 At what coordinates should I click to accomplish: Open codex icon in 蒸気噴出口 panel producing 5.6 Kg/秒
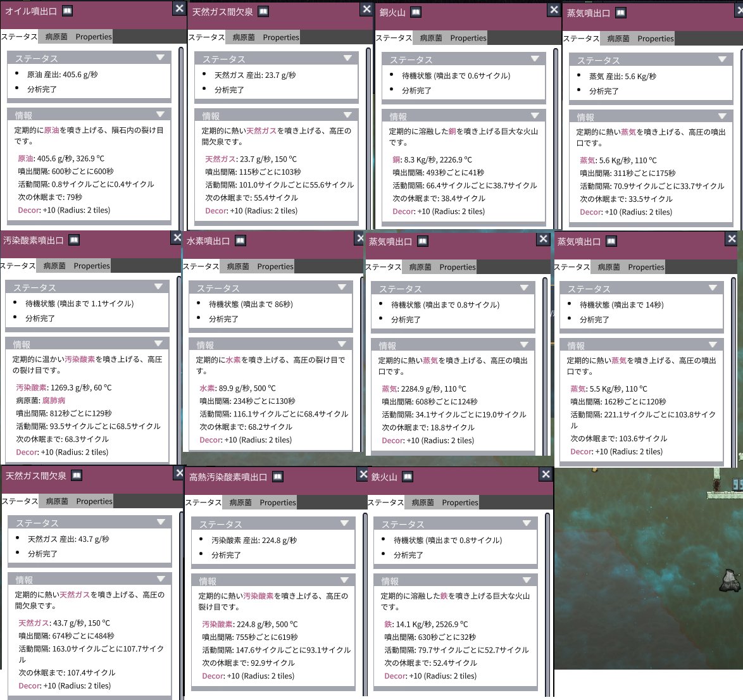621,13
